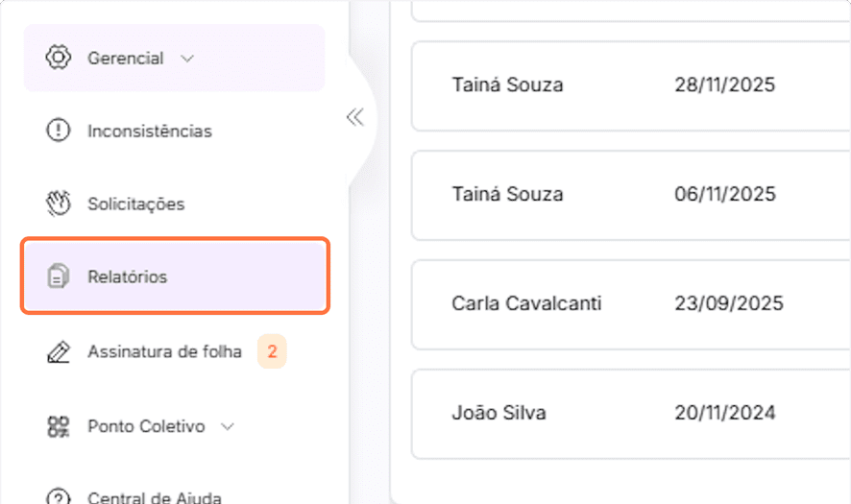Expand the Gerencial dropdown chevron

pyautogui.click(x=187, y=59)
